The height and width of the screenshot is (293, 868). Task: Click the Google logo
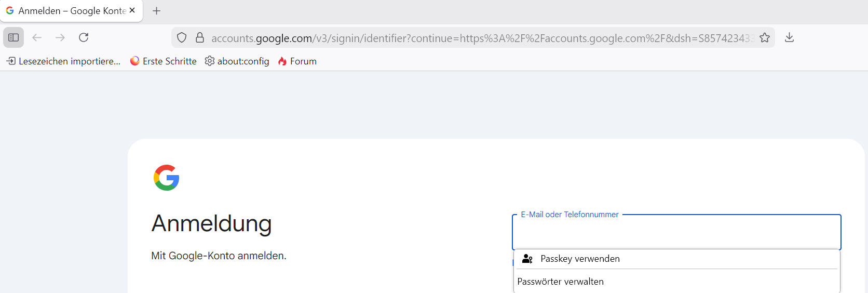[166, 178]
